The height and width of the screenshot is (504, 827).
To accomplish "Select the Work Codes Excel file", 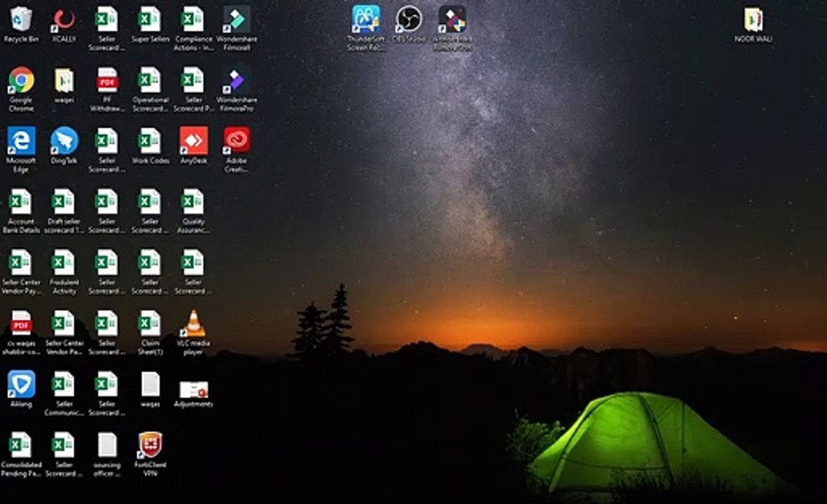I will click(151, 141).
